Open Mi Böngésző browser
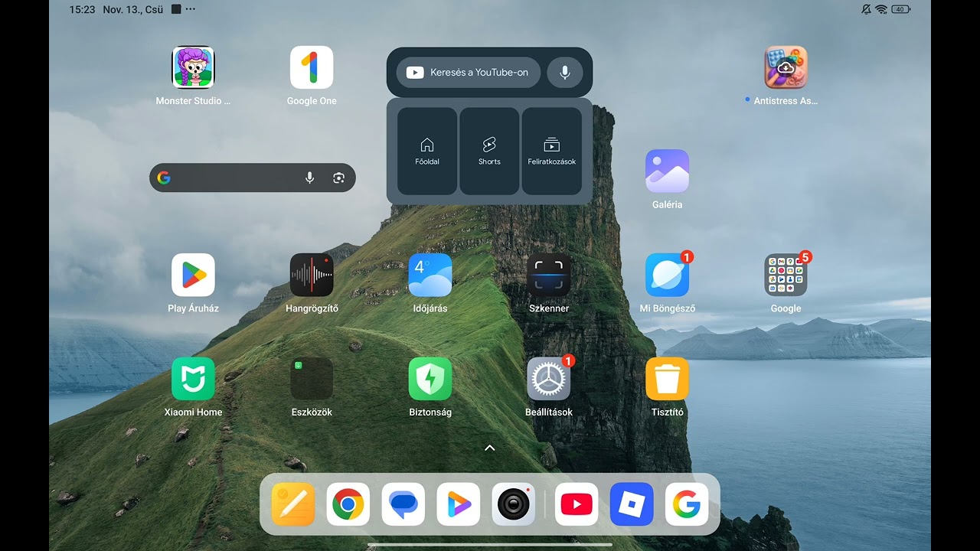Image resolution: width=980 pixels, height=551 pixels. (667, 275)
